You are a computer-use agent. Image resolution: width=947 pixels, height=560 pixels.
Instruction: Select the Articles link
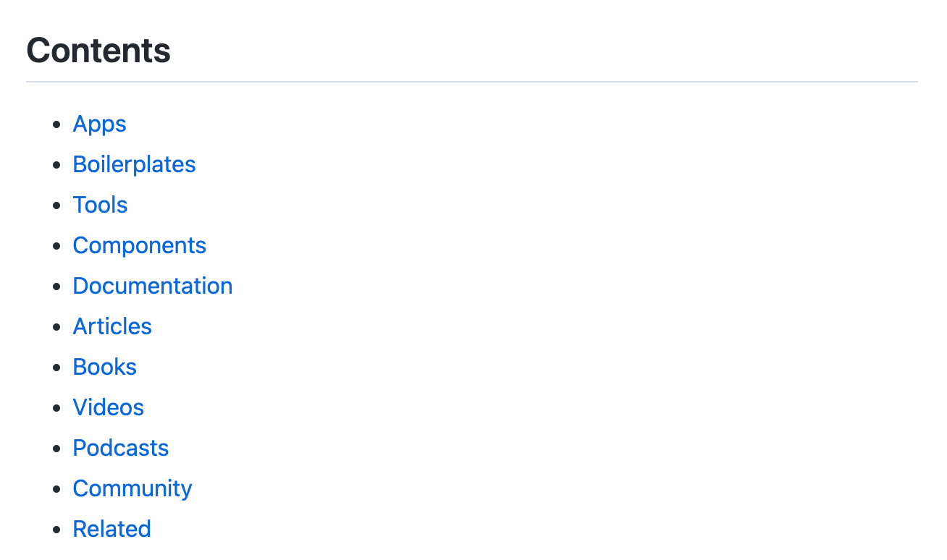point(112,327)
